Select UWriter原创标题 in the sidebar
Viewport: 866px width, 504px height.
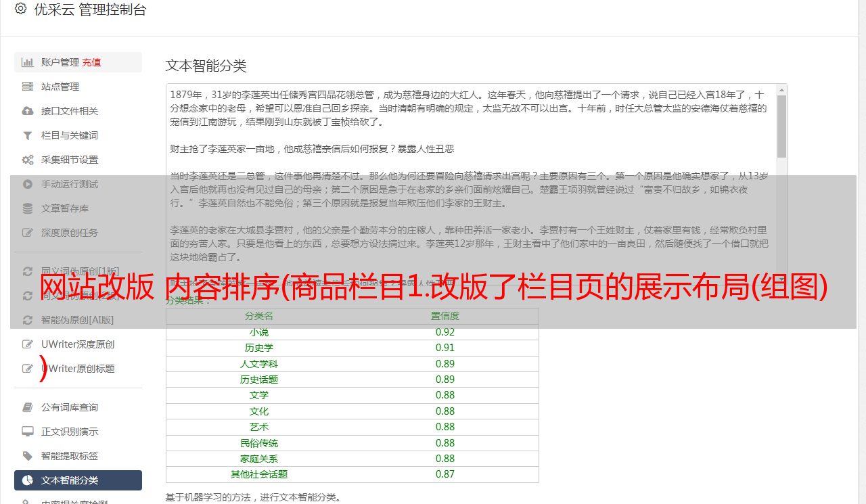(x=78, y=369)
